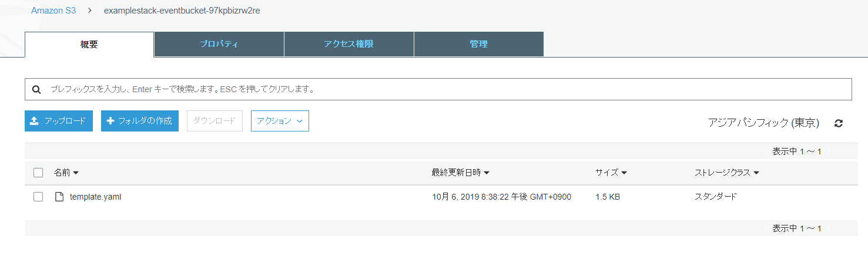This screenshot has height=256, width=868.
Task: Sort by the 最終更新日時 column
Action: 461,173
